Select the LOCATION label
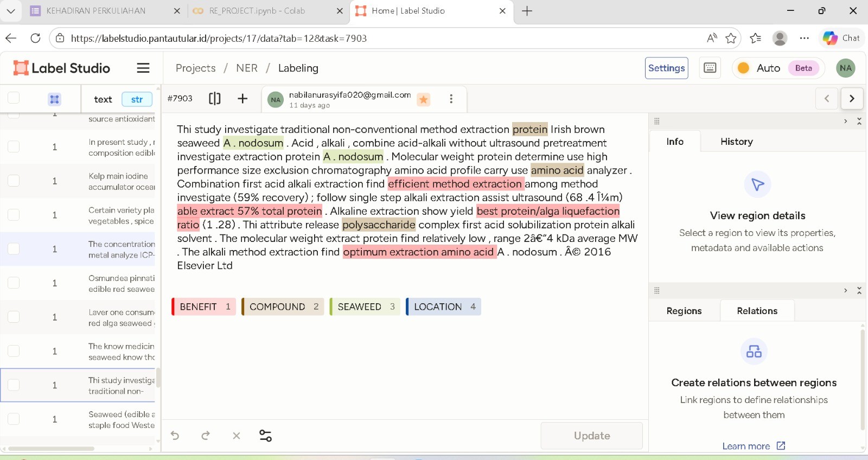This screenshot has width=868, height=460. pos(443,306)
